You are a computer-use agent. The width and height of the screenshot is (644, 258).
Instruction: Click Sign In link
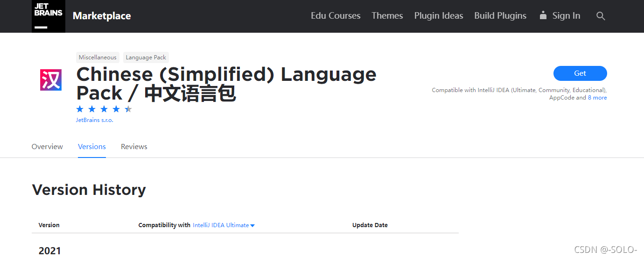click(566, 16)
